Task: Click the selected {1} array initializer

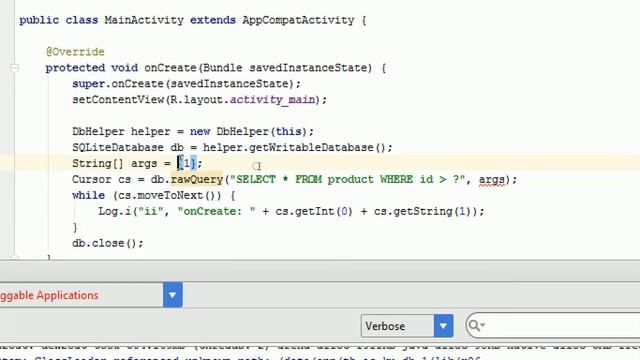Action: (x=187, y=163)
